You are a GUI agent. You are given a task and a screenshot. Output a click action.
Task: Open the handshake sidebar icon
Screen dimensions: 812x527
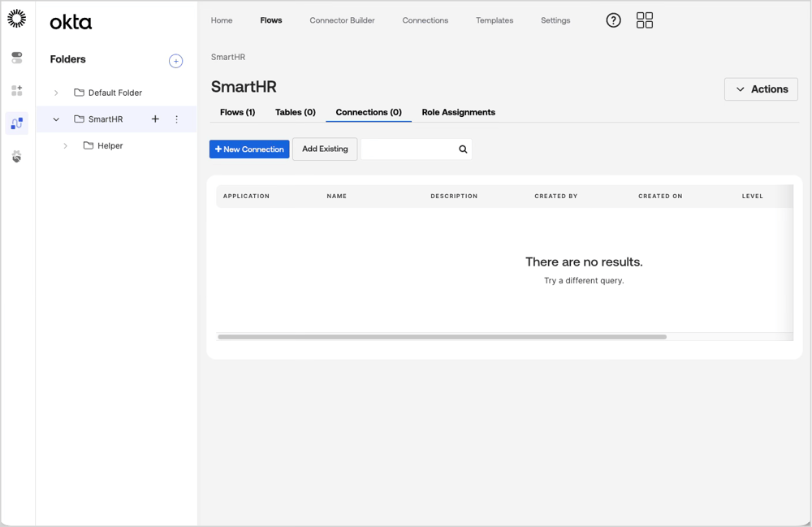[x=16, y=157]
